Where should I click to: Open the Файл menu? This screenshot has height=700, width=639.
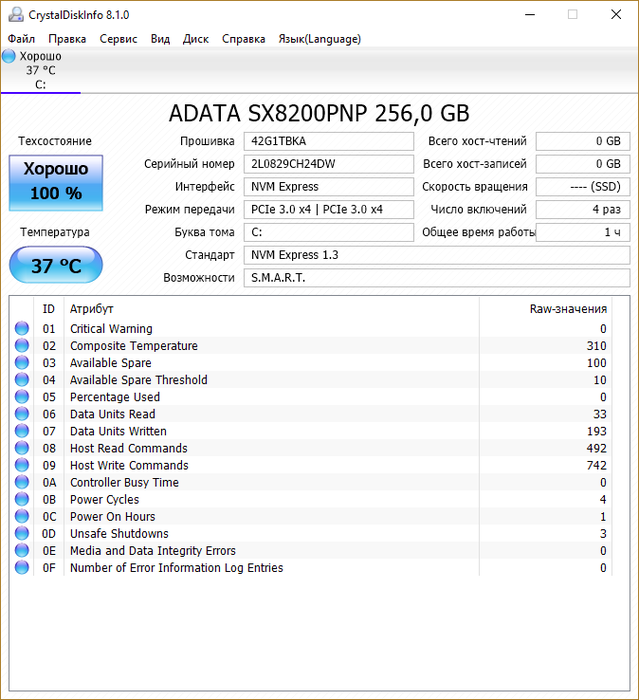[x=21, y=39]
